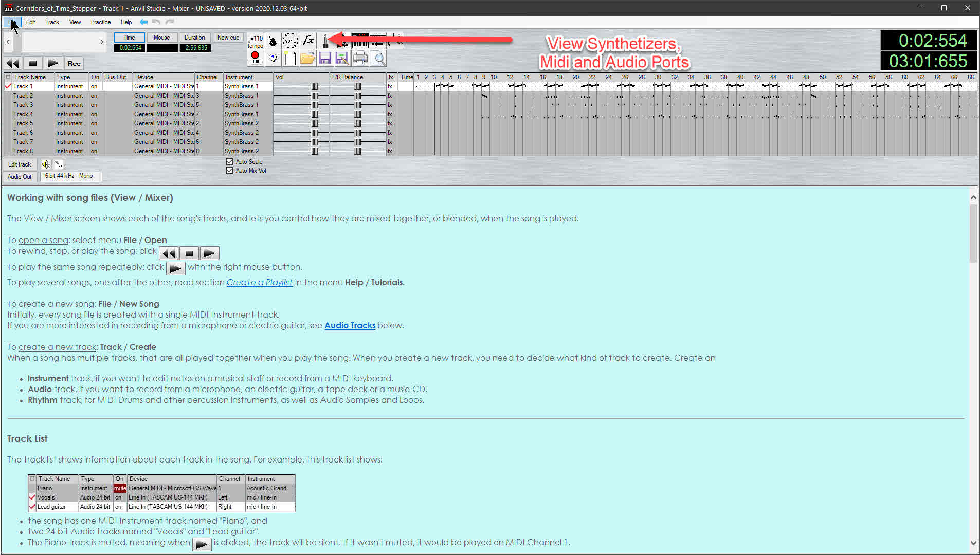
Task: Open the Help menu
Action: pyautogui.click(x=126, y=22)
